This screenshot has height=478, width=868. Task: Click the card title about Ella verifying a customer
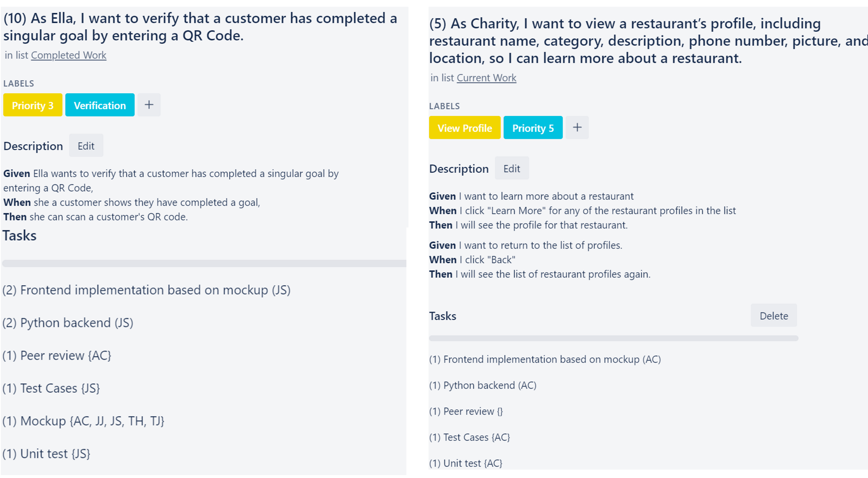[x=200, y=27]
